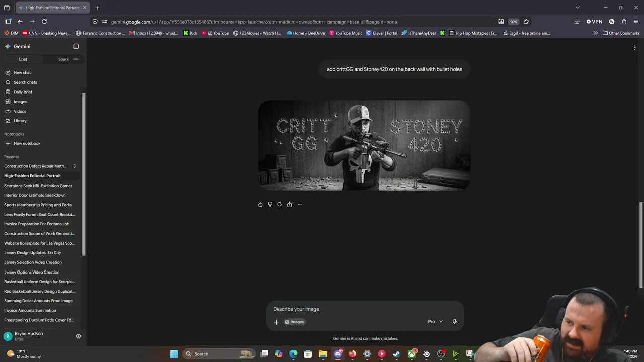
Task: Give the generated image a thumbs down
Action: pos(270,204)
